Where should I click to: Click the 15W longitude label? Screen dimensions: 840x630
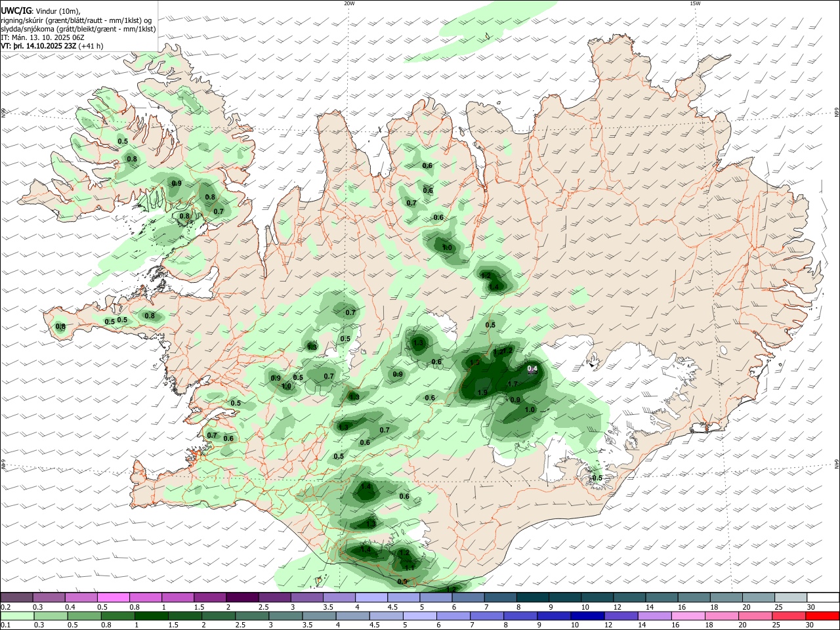tap(694, 3)
